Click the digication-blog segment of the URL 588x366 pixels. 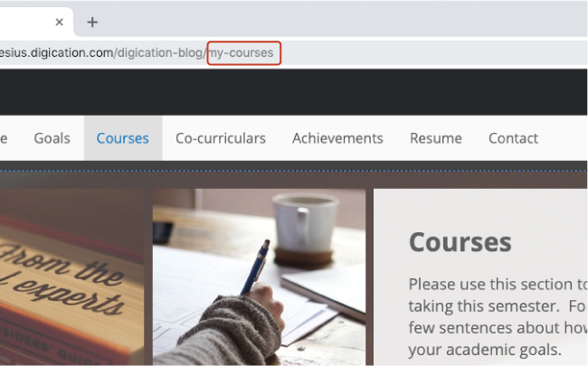coord(160,52)
